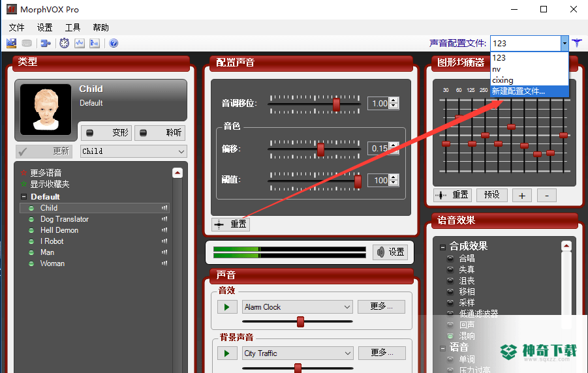Viewport: 588px width, 373px height.
Task: Click the signal bars icon for Dog Translator
Action: point(164,219)
